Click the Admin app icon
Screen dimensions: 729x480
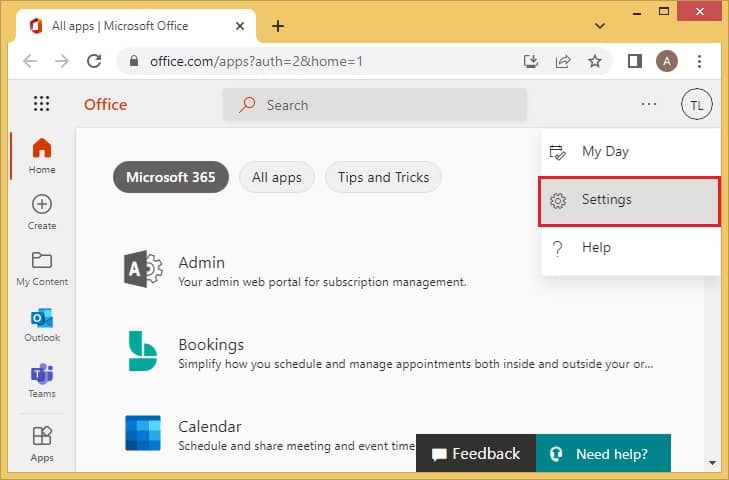click(x=143, y=269)
